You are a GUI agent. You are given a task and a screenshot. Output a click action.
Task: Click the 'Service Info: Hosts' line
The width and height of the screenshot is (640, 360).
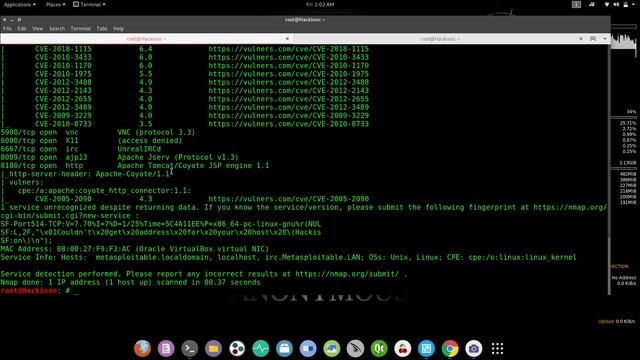pos(289,258)
